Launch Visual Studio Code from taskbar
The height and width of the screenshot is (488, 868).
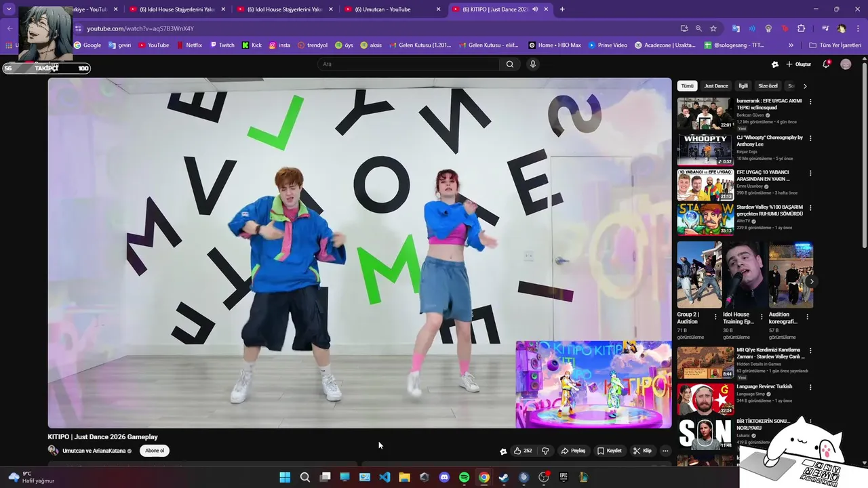[x=384, y=477]
